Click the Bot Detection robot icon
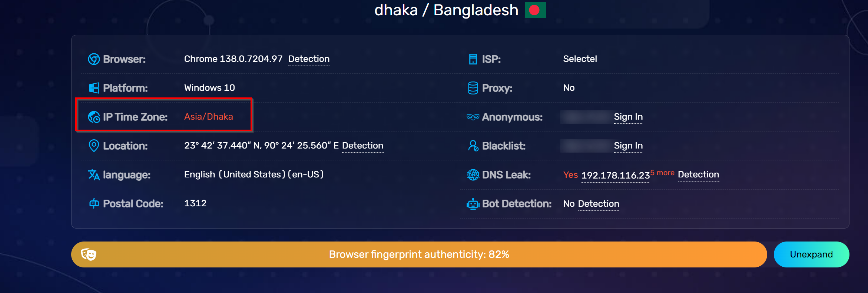868x293 pixels. tap(473, 204)
